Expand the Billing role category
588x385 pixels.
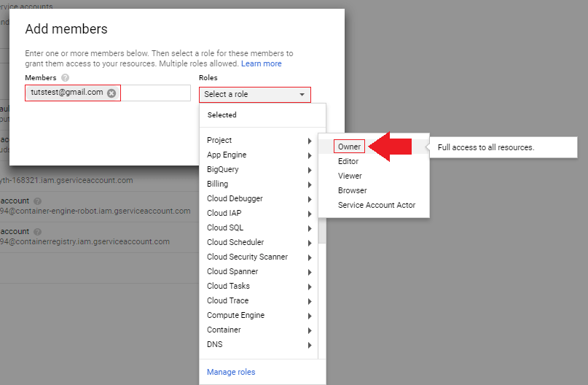coord(259,184)
